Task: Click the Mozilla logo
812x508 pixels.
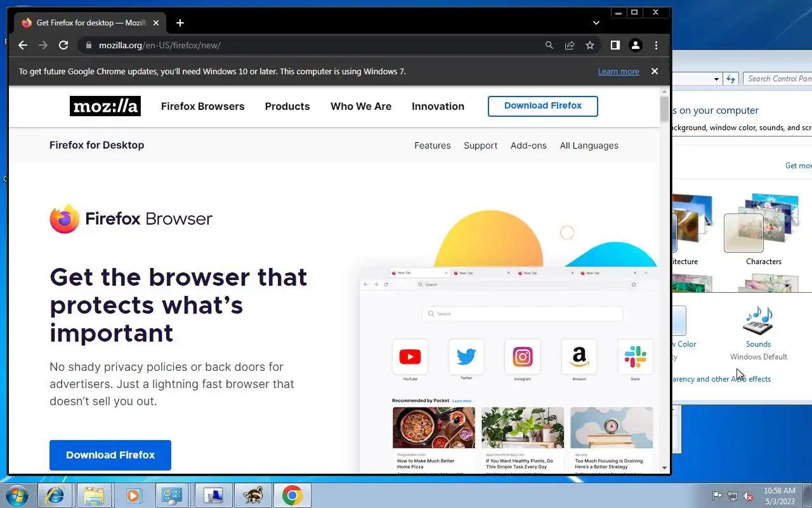Action: 105,106
